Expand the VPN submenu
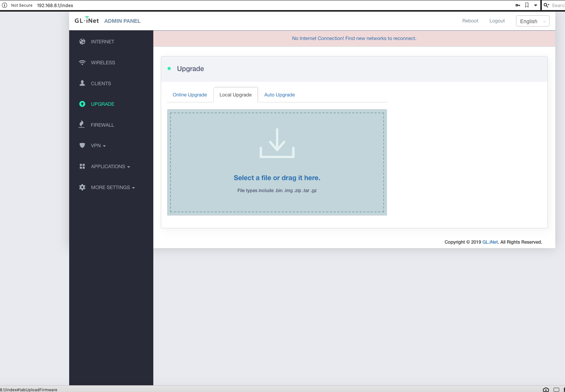This screenshot has width=565, height=392. point(98,146)
